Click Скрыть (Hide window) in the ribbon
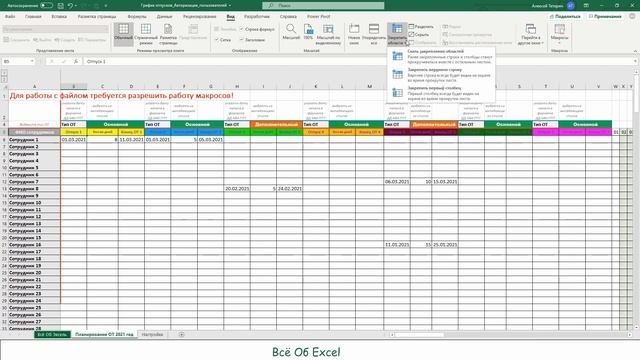 pos(419,35)
